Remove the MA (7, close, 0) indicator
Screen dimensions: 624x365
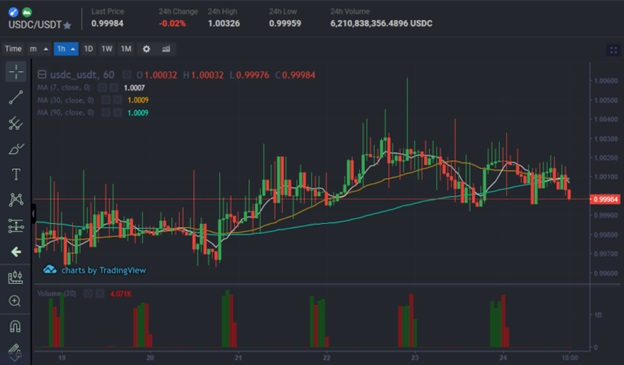point(114,88)
